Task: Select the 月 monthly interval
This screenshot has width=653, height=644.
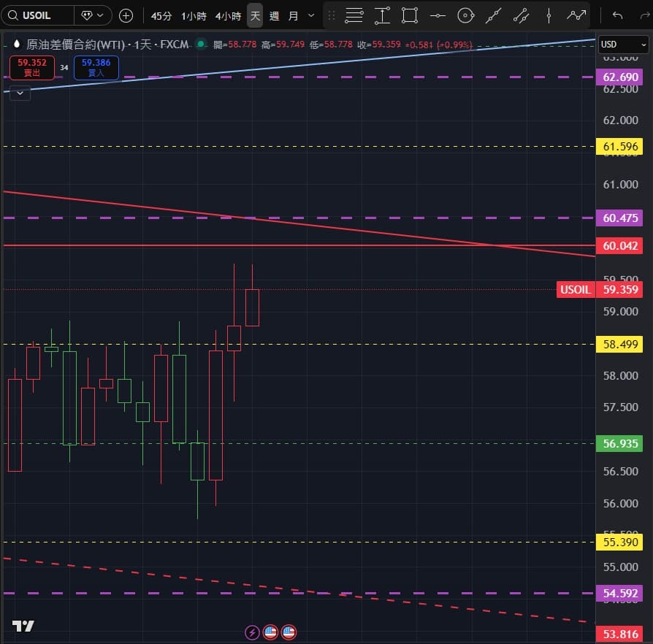Action: (x=293, y=15)
